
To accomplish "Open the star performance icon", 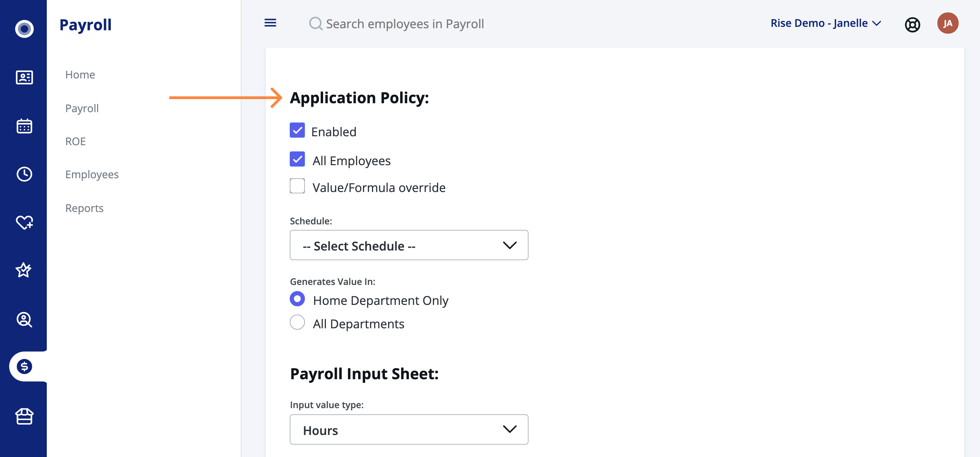I will pos(24,270).
